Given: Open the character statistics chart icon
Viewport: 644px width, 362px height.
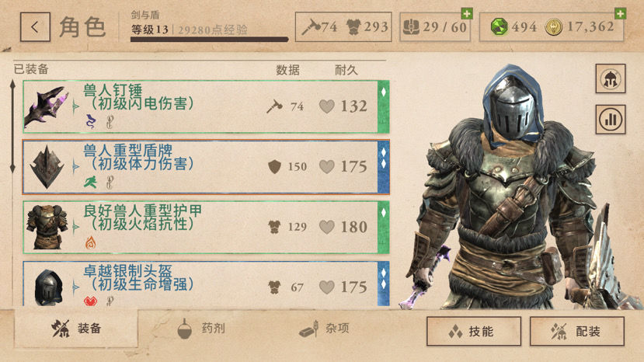Looking at the screenshot, I should click(x=611, y=120).
